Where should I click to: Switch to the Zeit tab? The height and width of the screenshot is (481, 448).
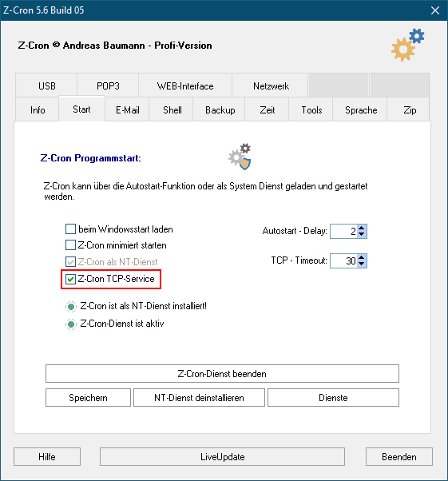pos(267,109)
